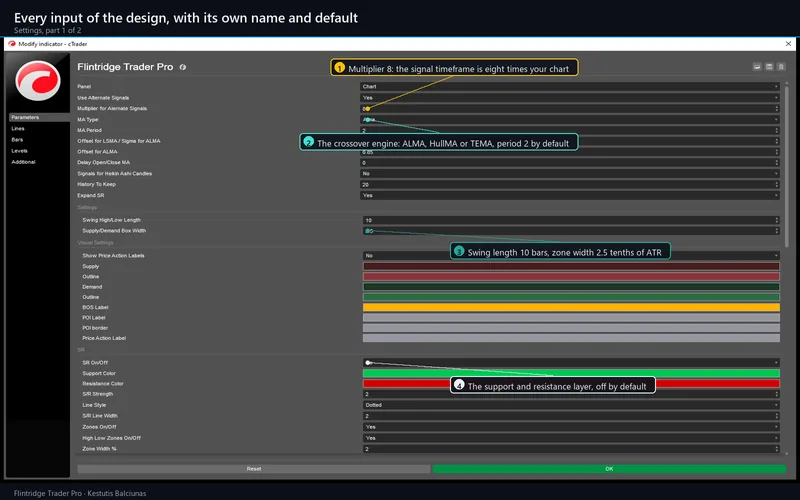This screenshot has height=500, width=800.
Task: Click the info icon beside Flintridge Trader Pro
Action: (x=183, y=67)
